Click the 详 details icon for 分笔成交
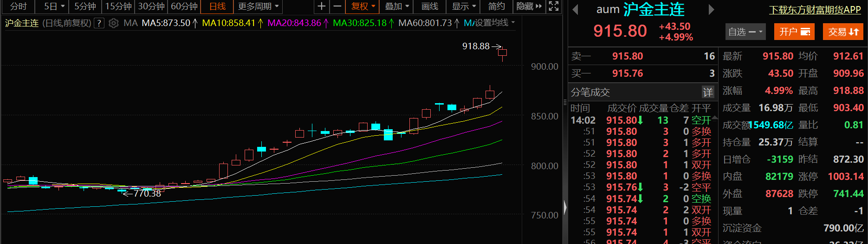This screenshot has width=868, height=244. [707, 92]
